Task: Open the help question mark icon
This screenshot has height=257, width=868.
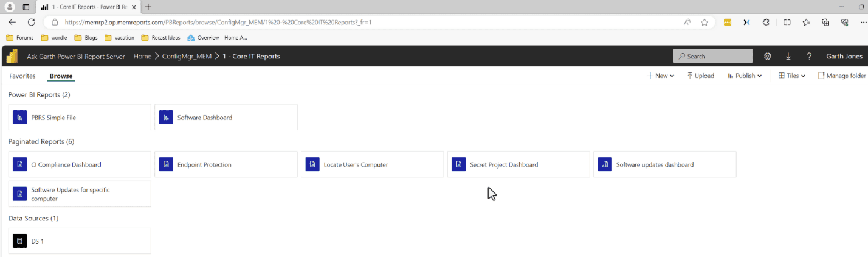Action: 809,56
